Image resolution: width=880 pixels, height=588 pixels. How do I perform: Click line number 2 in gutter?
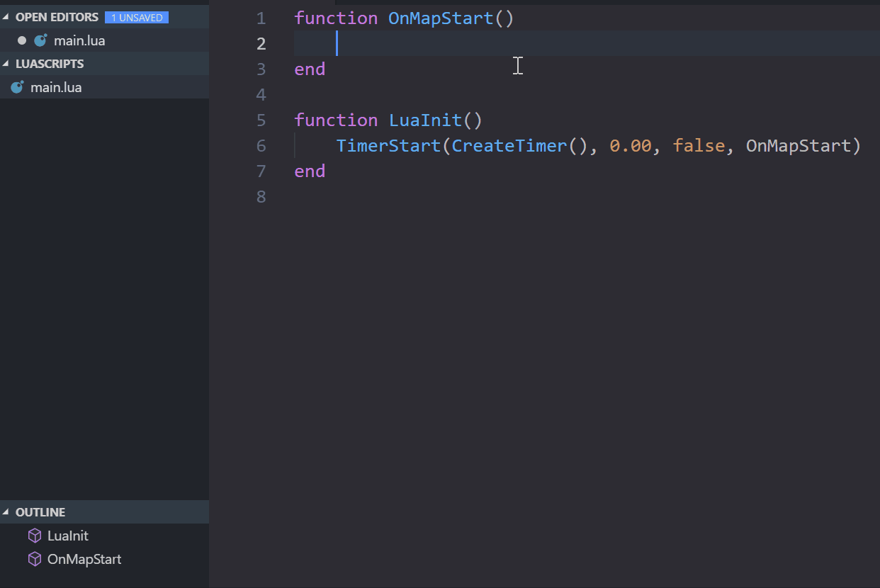(x=261, y=44)
